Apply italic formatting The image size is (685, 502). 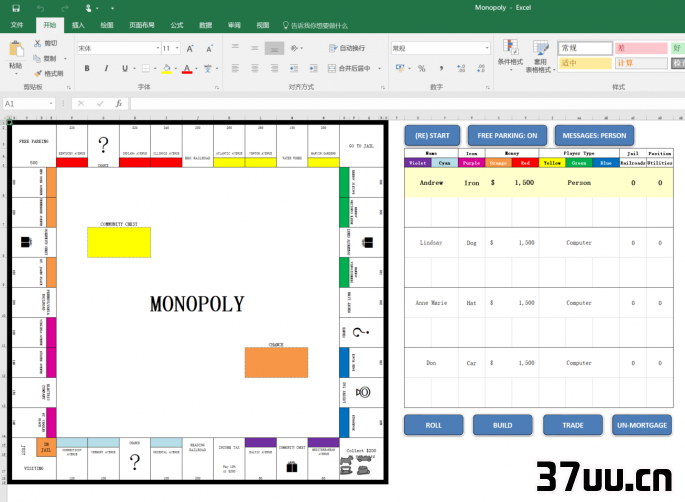click(106, 68)
